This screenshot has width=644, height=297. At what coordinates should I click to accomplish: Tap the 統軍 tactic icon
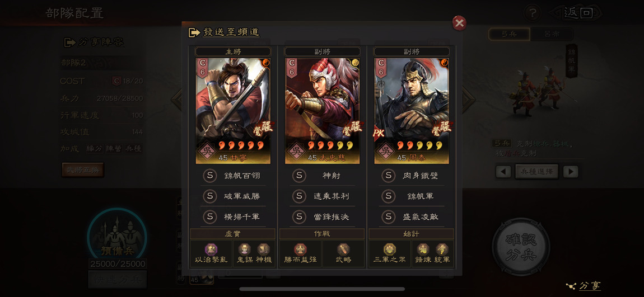pyautogui.click(x=441, y=249)
